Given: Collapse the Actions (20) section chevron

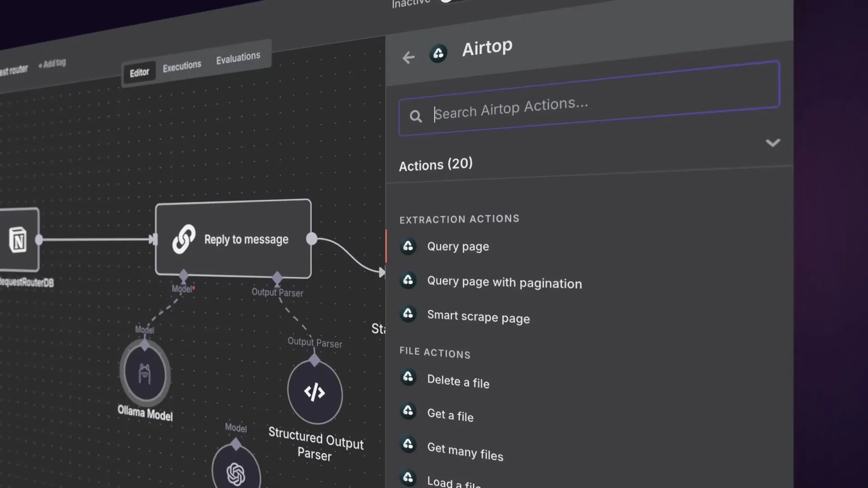Looking at the screenshot, I should pyautogui.click(x=773, y=143).
